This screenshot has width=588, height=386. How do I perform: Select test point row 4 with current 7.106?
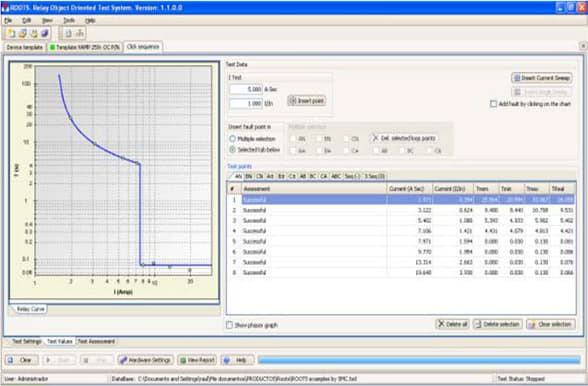[401, 231]
